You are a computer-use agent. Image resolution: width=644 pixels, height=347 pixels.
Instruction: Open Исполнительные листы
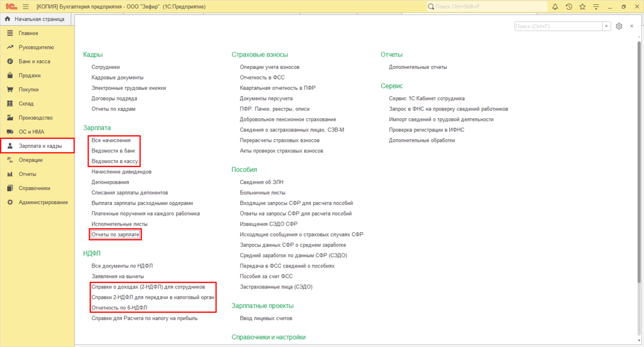click(119, 224)
